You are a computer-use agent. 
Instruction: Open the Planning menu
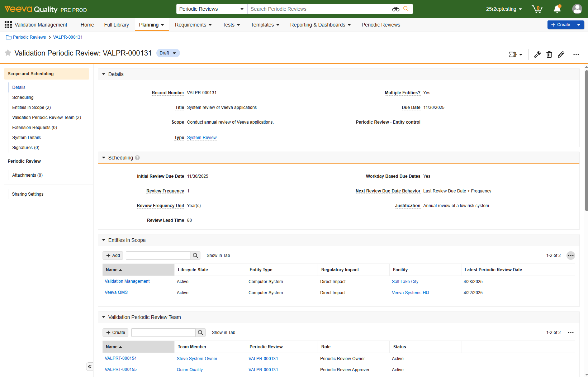click(152, 25)
